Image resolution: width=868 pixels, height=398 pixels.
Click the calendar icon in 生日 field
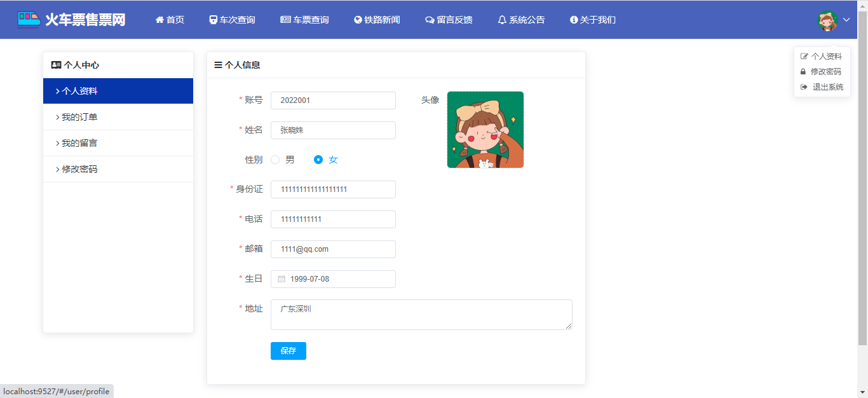pos(281,279)
